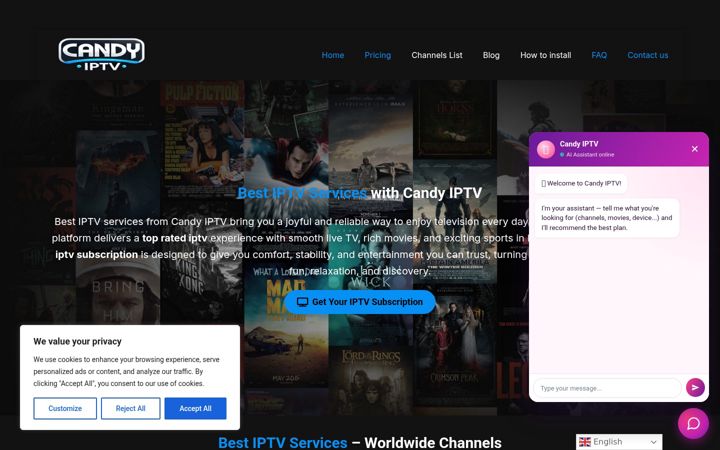The height and width of the screenshot is (450, 720).
Task: Click the Pulp Fiction poster
Action: click(x=202, y=139)
